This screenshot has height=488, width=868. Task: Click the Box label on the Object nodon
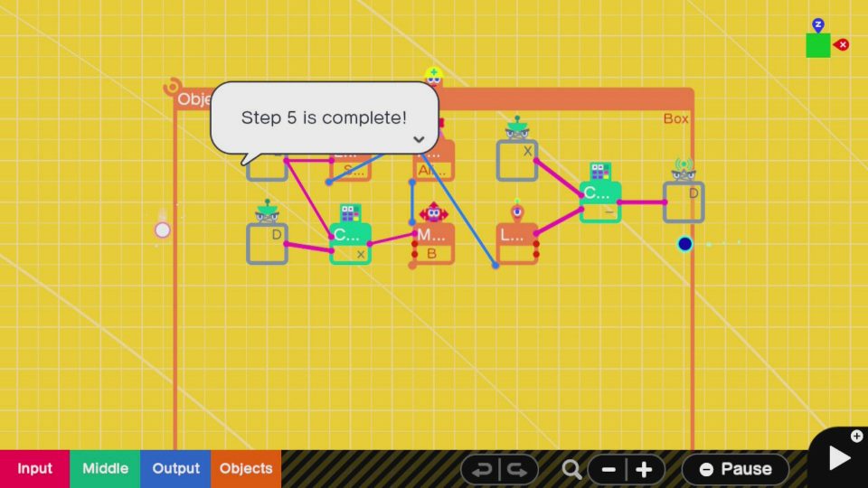(x=676, y=118)
